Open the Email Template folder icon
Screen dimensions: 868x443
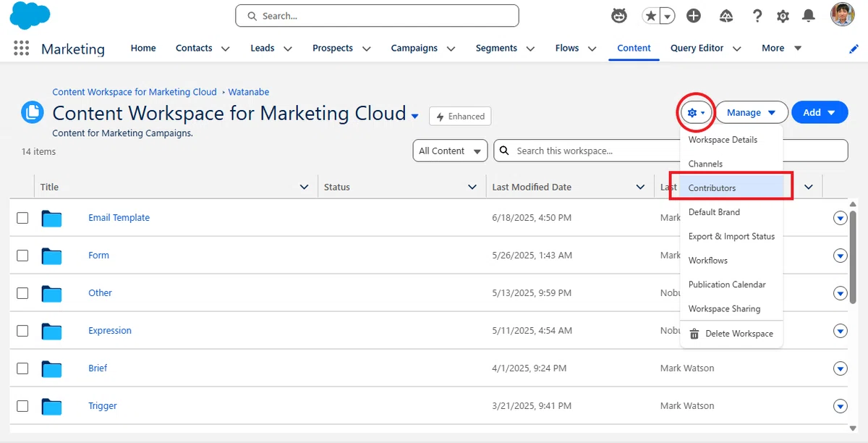point(51,218)
